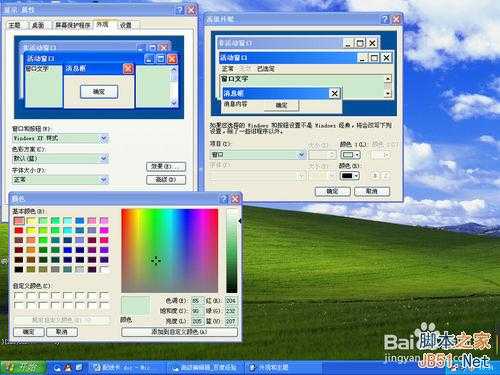Click 添加到自定义颜色 button
Viewport: 500px width, 375px height.
point(179,332)
